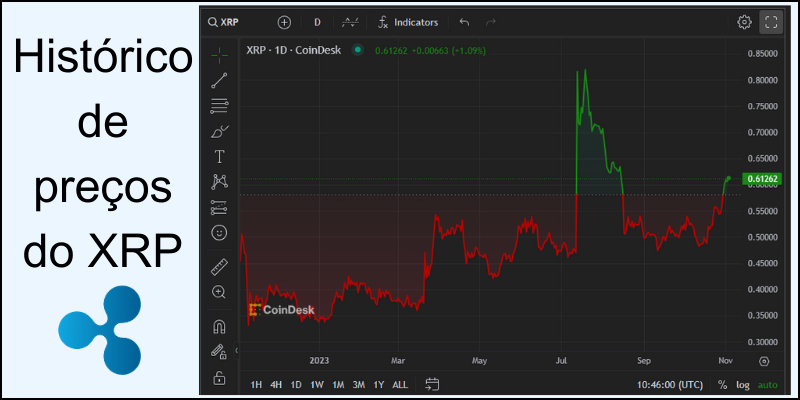Collapse the drawing toolbar with arrow

pyautogui.click(x=236, y=351)
